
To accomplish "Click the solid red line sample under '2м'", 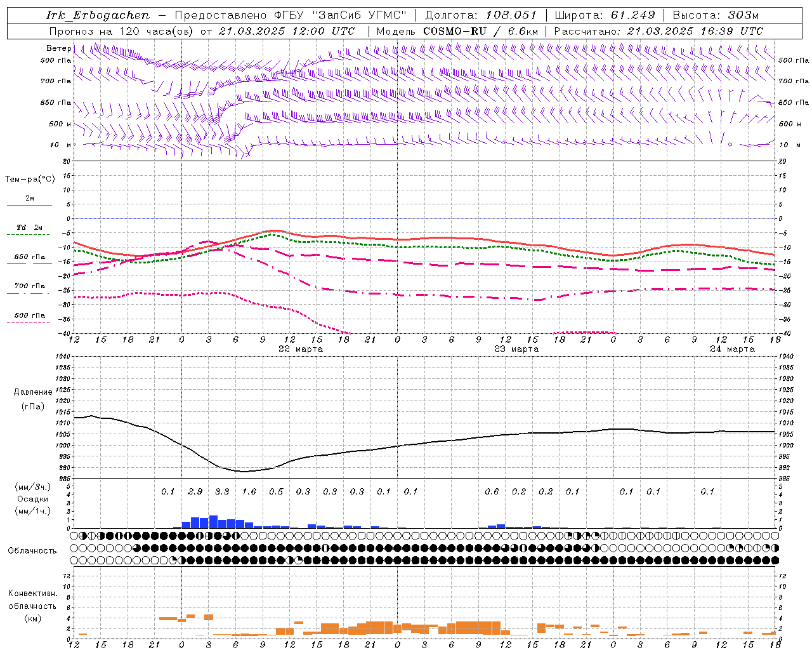I will click(x=29, y=206).
